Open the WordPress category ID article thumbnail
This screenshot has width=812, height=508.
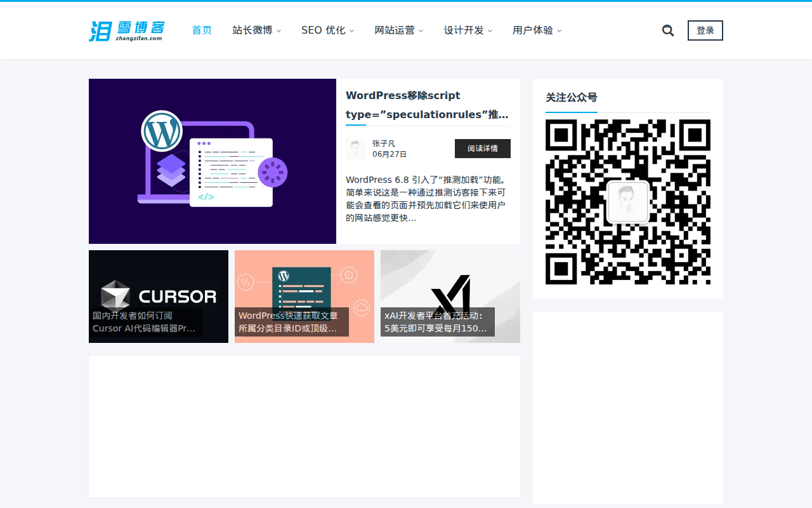tap(304, 297)
